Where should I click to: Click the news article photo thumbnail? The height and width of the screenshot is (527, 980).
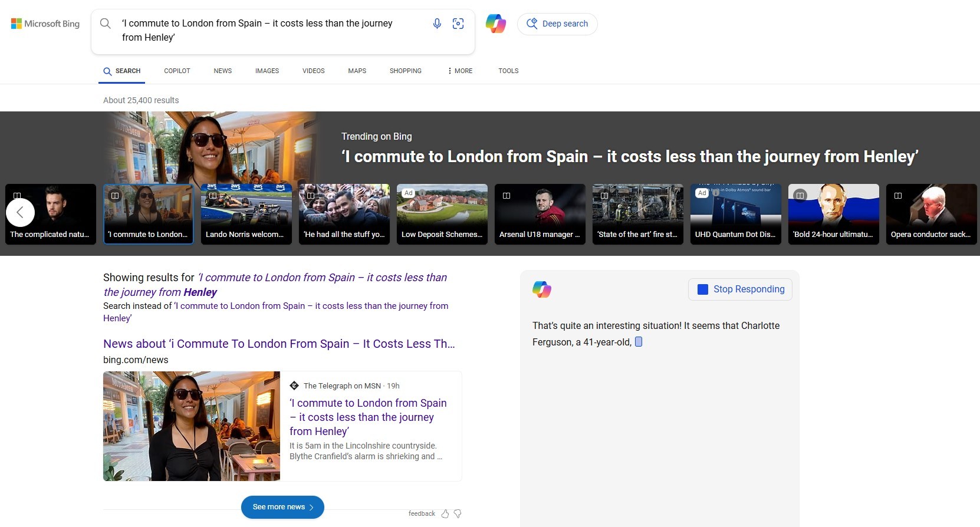coord(192,426)
